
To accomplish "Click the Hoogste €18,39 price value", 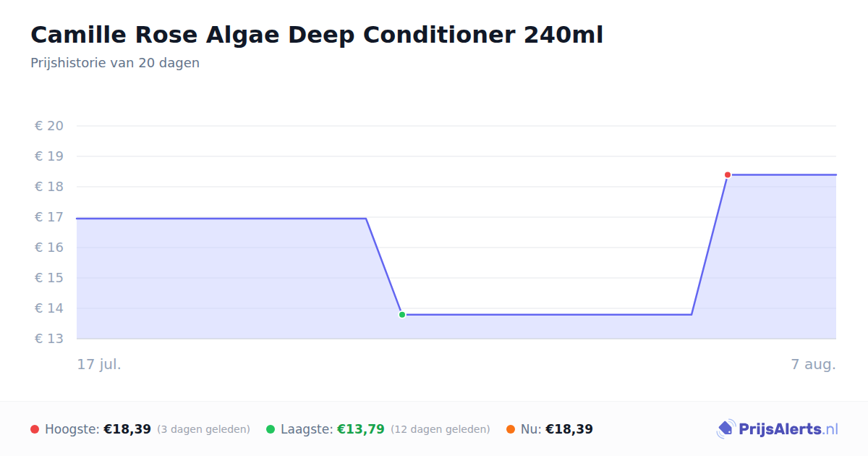I will point(127,429).
